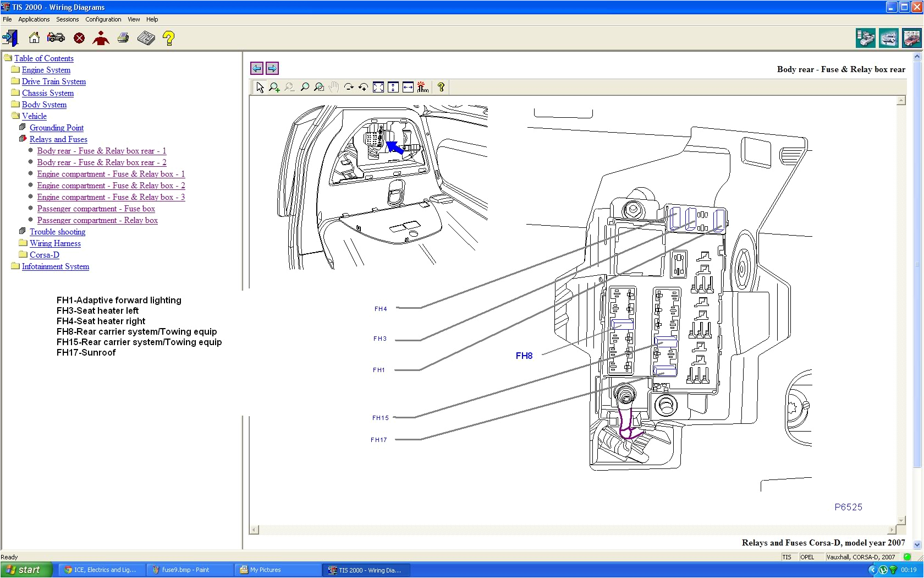Click the exit door icon in toolbar
Image resolution: width=924 pixels, height=578 pixels.
click(x=10, y=38)
